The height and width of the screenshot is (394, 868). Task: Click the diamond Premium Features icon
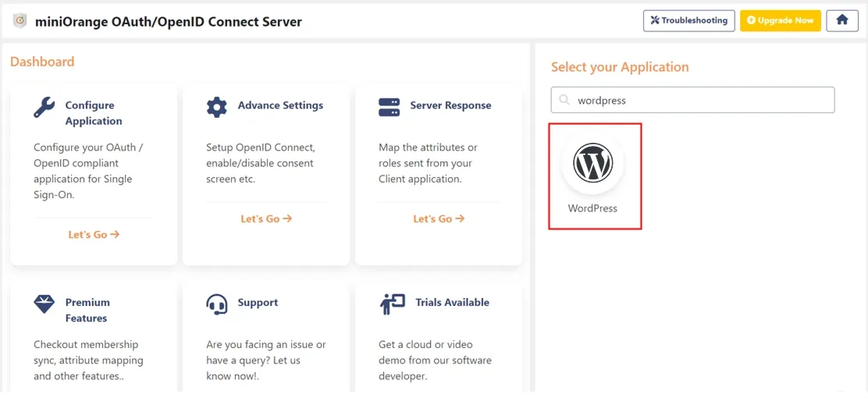click(44, 303)
